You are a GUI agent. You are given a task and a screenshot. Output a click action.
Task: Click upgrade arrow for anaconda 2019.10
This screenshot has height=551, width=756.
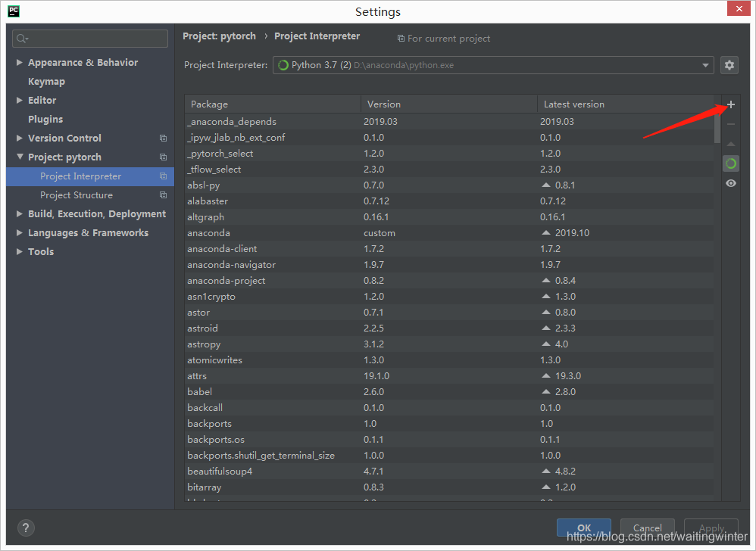tap(545, 232)
